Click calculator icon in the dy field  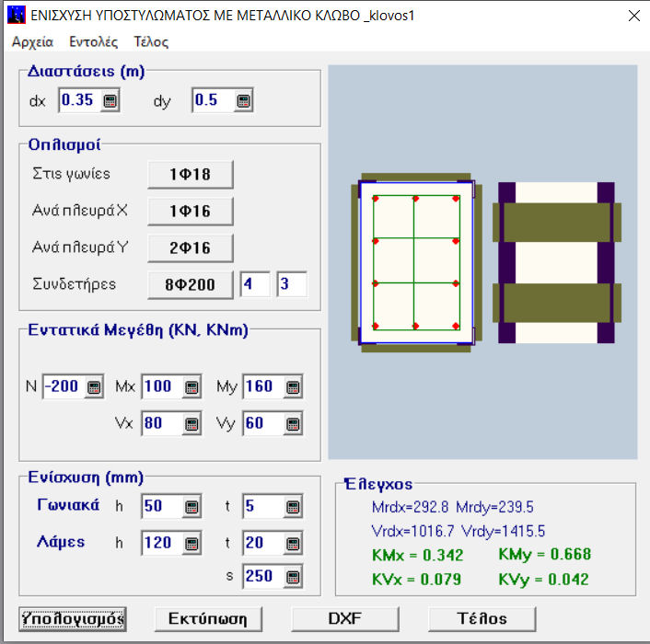click(242, 101)
